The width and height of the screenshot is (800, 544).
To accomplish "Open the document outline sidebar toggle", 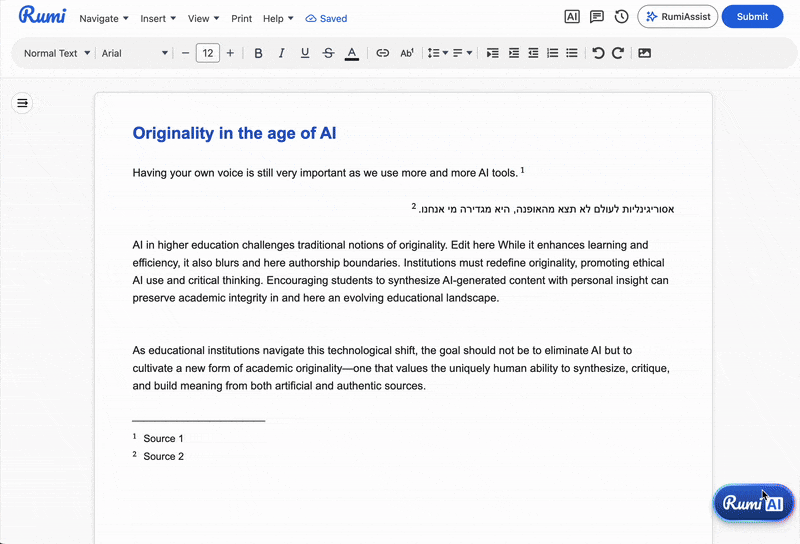I will [22, 103].
